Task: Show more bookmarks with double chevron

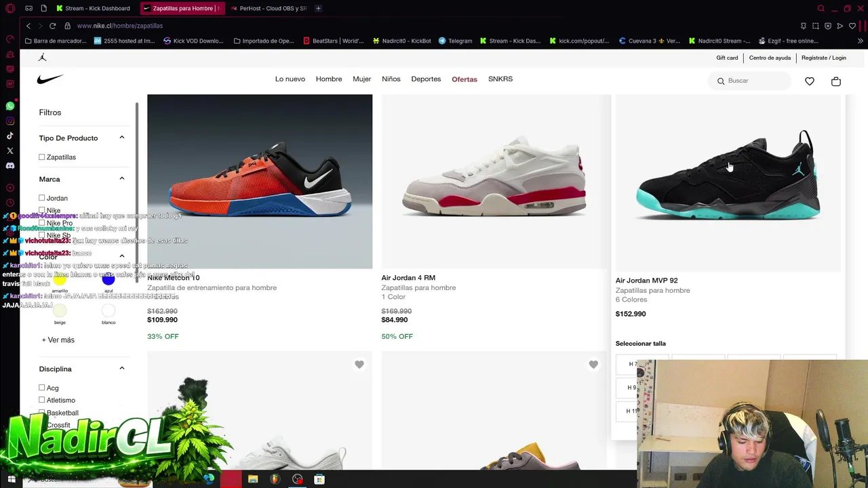Action: point(861,41)
